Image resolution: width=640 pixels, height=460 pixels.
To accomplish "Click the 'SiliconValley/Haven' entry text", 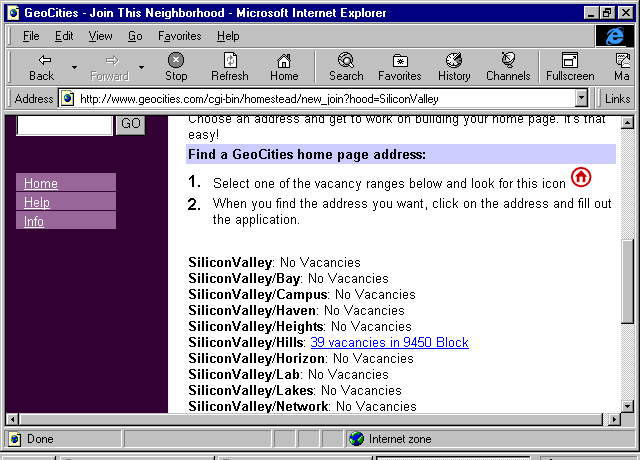I will (x=296, y=311).
